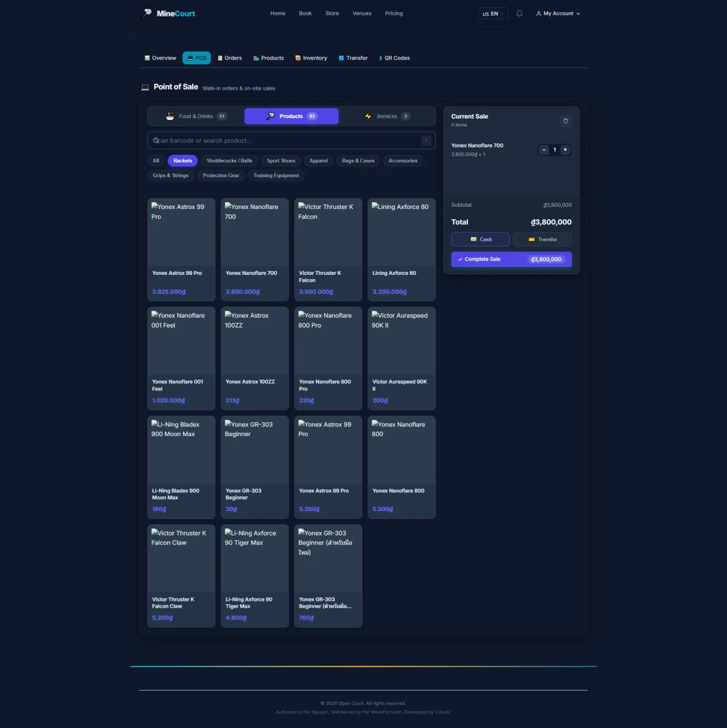Filter by Shuttlecocks / Balls
Screen dimensions: 727x728
(229, 161)
